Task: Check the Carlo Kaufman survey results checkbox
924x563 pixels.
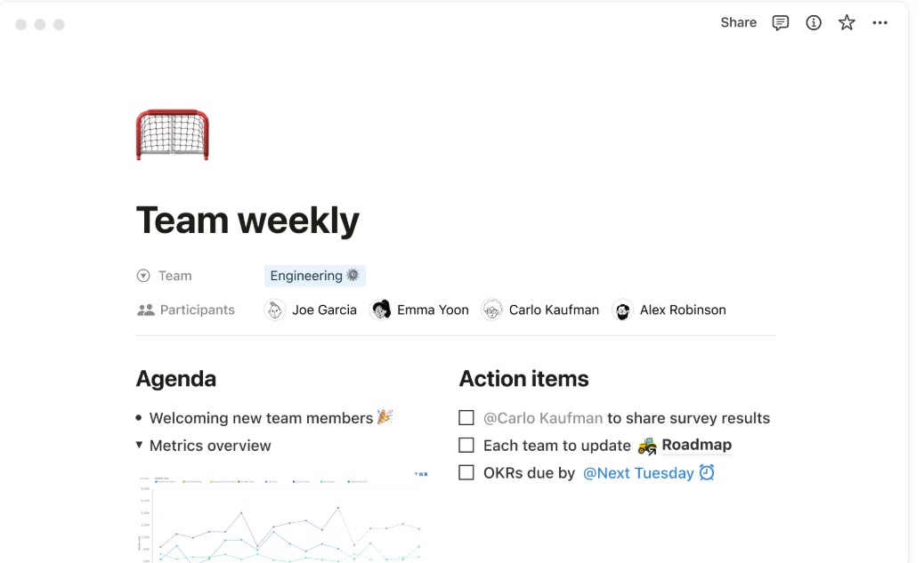Action: tap(466, 418)
